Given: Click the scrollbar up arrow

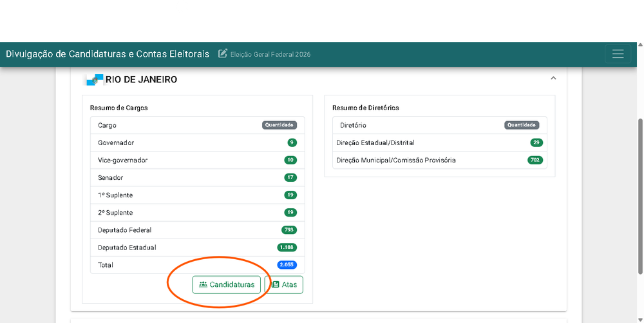Looking at the screenshot, I should 640,44.
